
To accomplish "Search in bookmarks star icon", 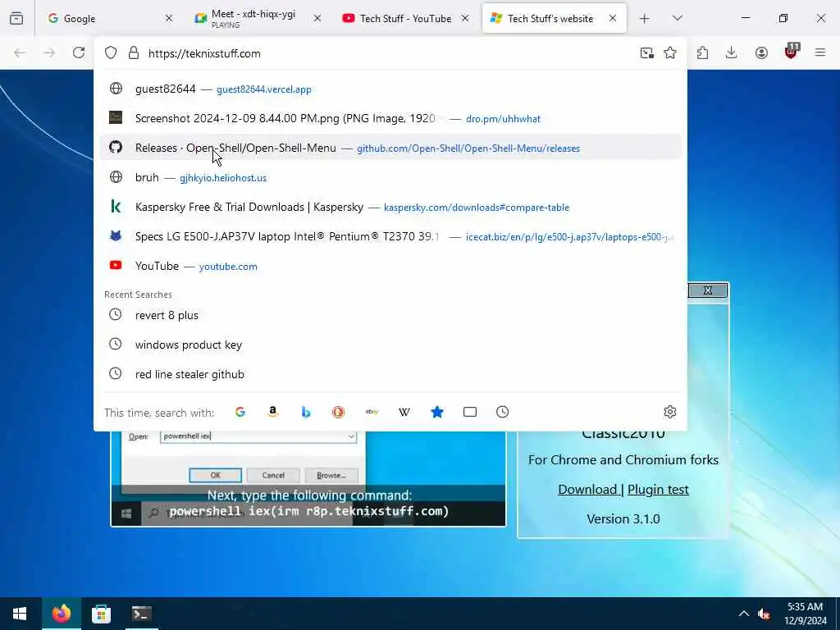I will [437, 412].
